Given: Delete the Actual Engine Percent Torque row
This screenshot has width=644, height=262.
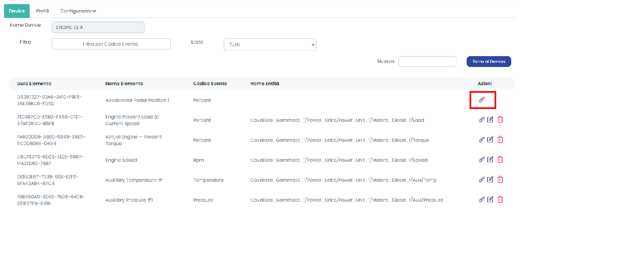Looking at the screenshot, I should coord(500,140).
